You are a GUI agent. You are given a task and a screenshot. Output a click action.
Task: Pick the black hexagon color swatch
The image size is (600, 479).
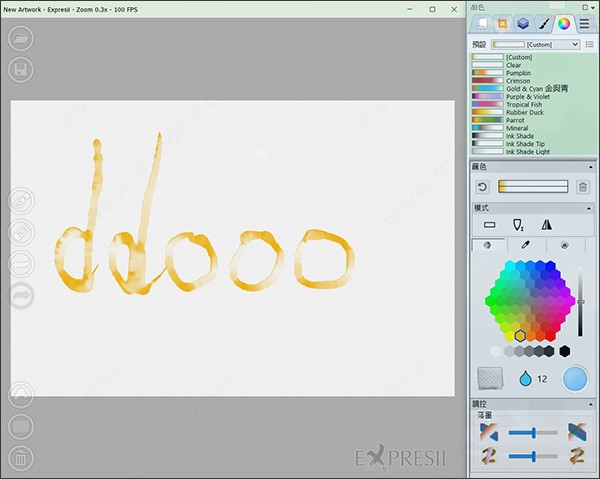[565, 351]
